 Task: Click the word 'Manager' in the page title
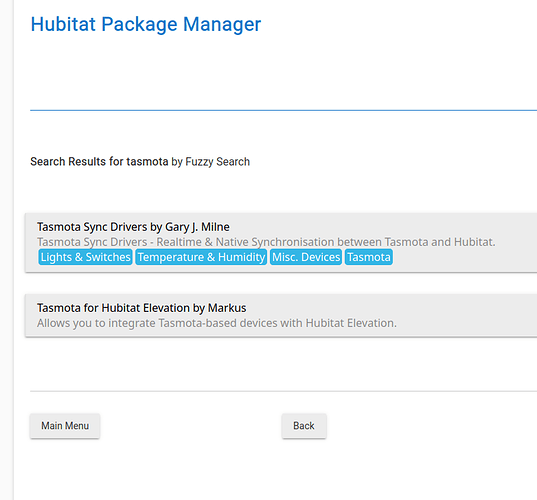[x=222, y=24]
